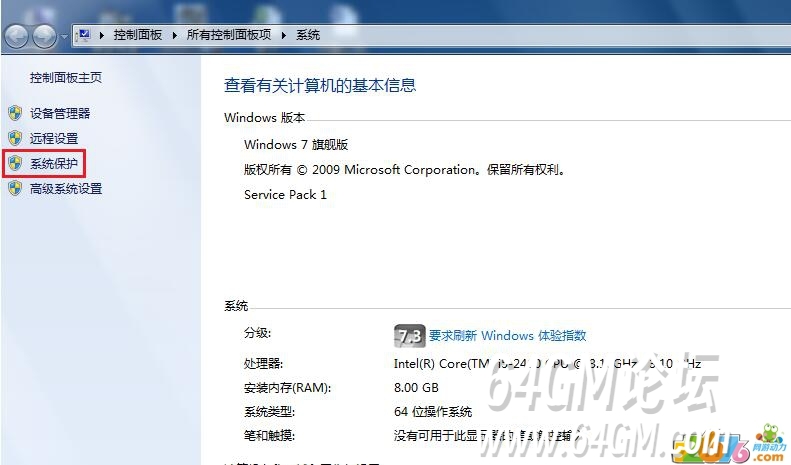The image size is (791, 465).
Task: Go forward with the navigation arrow
Action: 45,36
